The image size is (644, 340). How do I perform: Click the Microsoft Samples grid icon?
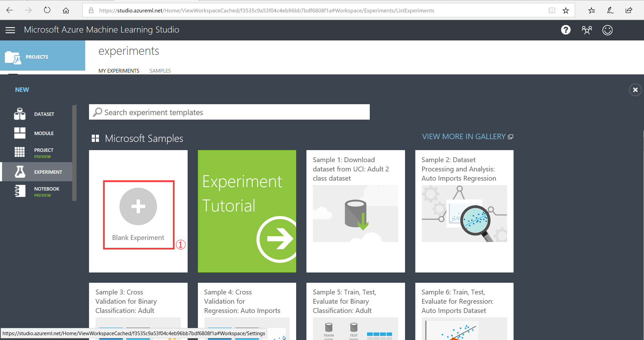coord(95,138)
